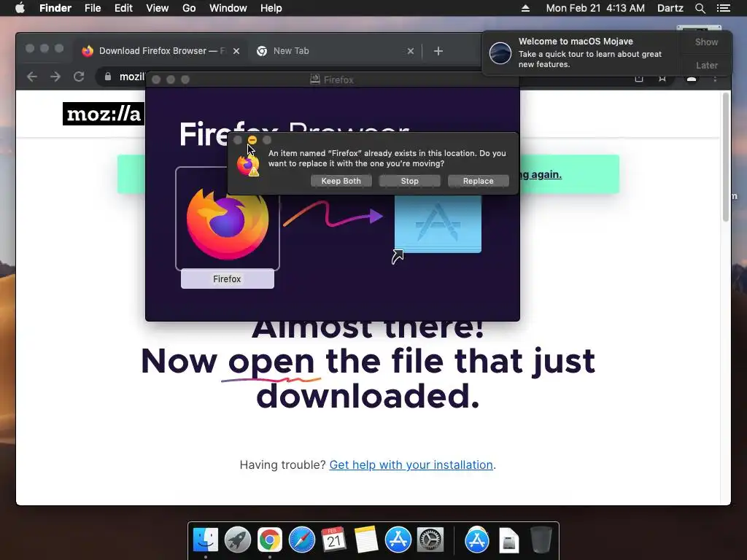Click Show on the Mojave notification
The width and height of the screenshot is (747, 560).
click(706, 42)
